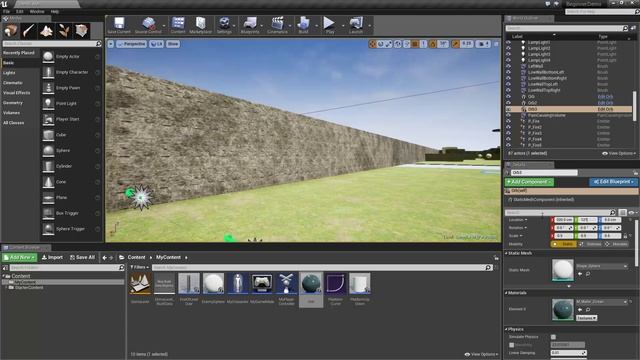Select the Cylinder shape icon
The height and width of the screenshot is (360, 640).
pyautogui.click(x=48, y=166)
